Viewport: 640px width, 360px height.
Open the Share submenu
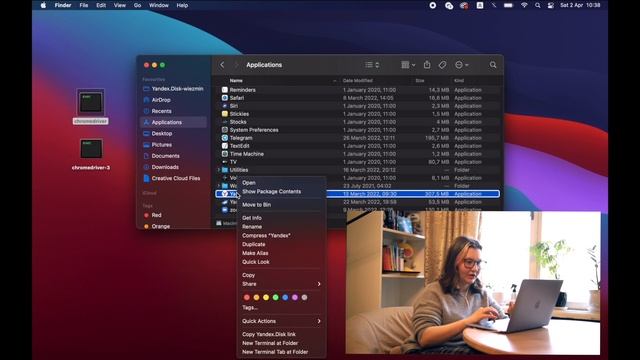[281, 284]
